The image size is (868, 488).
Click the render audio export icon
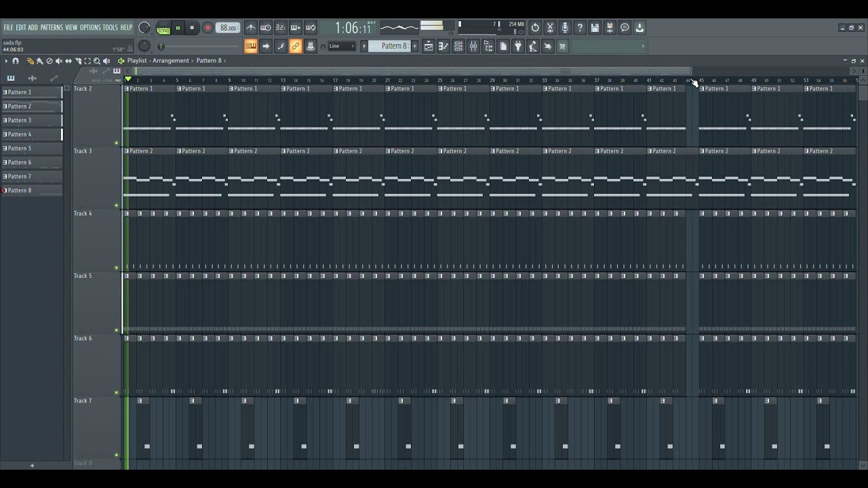click(610, 28)
